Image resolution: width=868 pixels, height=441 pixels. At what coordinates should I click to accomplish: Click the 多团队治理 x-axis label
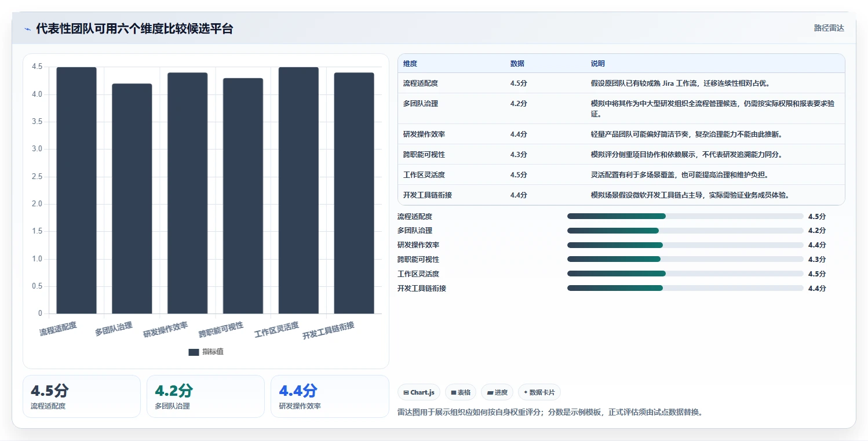click(114, 329)
